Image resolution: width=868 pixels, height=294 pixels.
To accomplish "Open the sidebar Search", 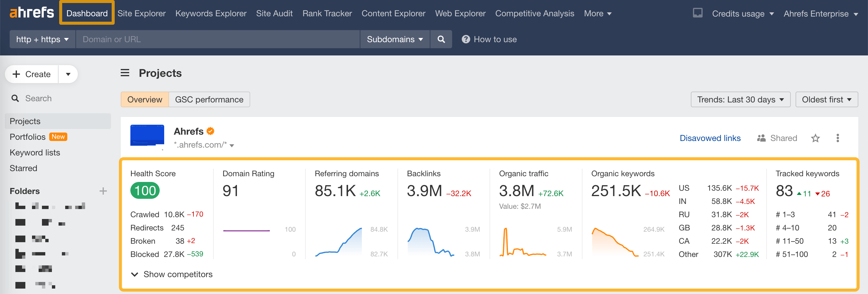I will pos(38,98).
